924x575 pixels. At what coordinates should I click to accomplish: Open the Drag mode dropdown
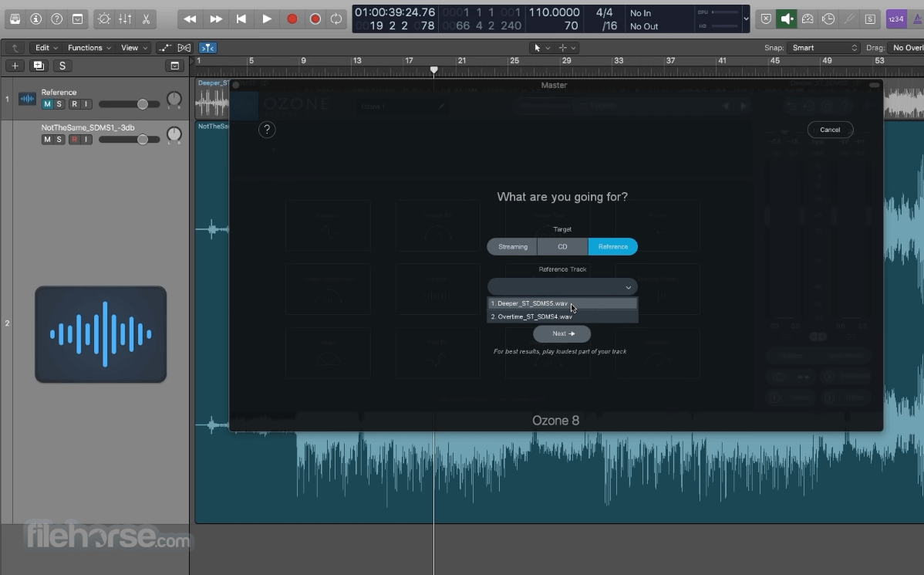tap(906, 48)
